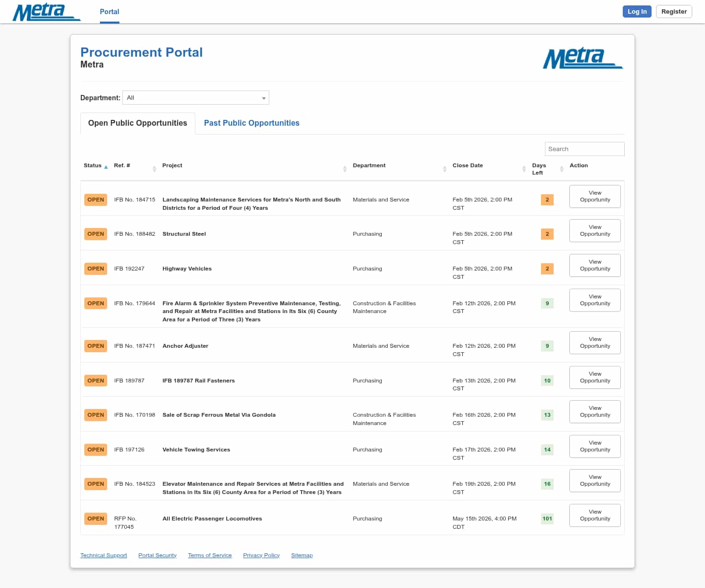Select the Open Public Opportunities tab
705x588 pixels.
pyautogui.click(x=138, y=123)
